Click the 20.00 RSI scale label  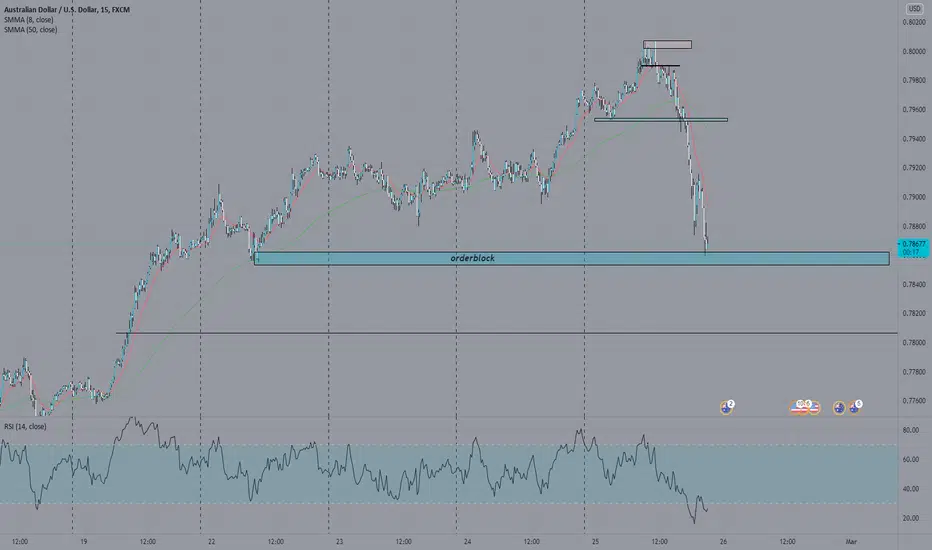coord(911,518)
